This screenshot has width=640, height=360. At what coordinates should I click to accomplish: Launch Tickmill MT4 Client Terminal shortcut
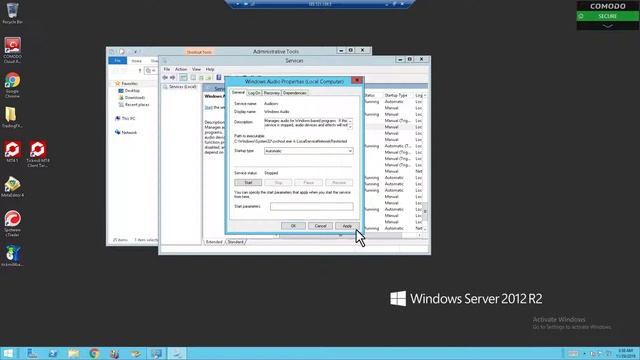[38, 154]
